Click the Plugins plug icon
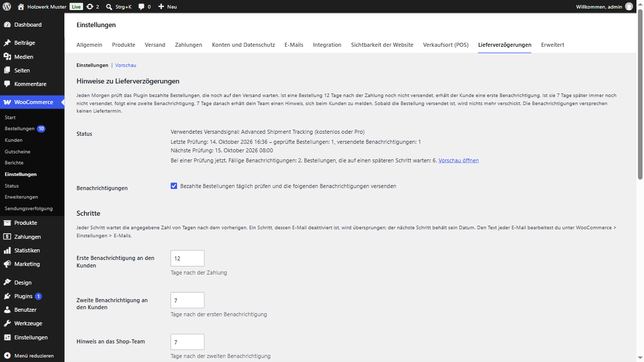 tap(8, 296)
